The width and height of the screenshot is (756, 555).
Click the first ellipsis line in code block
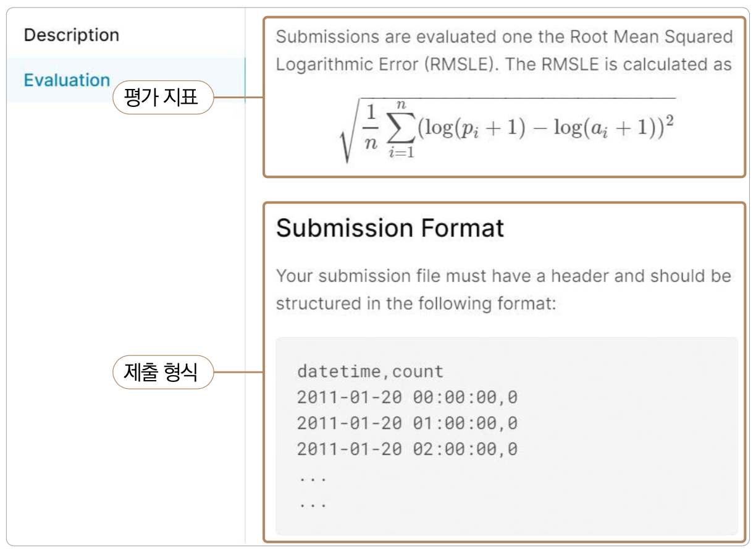click(x=312, y=477)
